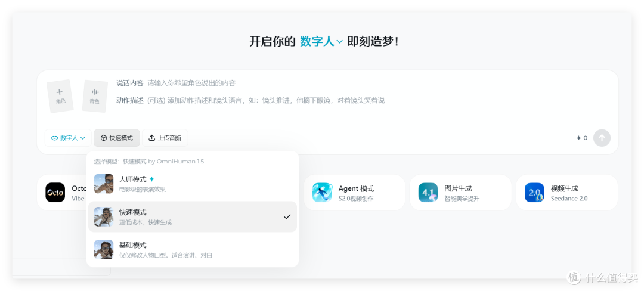Click the 智能美学提升 subtitle
Image resolution: width=644 pixels, height=291 pixels.
[x=462, y=199]
